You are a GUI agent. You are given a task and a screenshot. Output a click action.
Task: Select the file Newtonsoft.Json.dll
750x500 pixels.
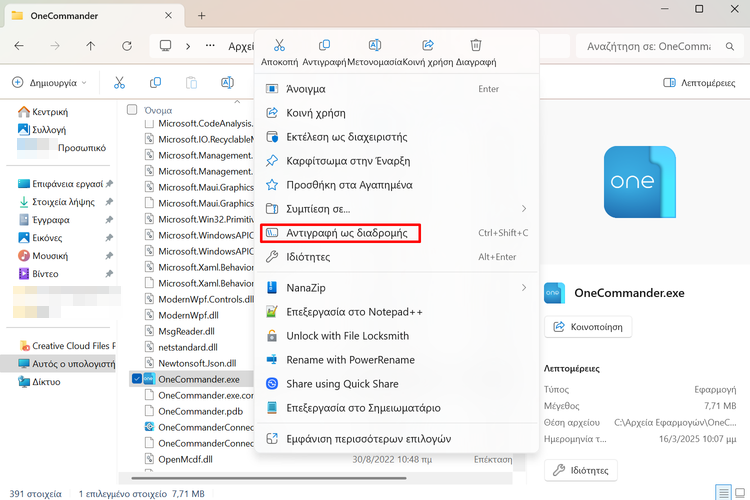tap(197, 363)
